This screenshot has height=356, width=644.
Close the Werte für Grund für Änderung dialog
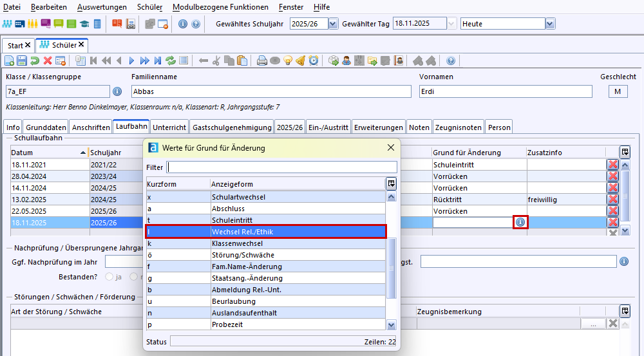pyautogui.click(x=390, y=147)
